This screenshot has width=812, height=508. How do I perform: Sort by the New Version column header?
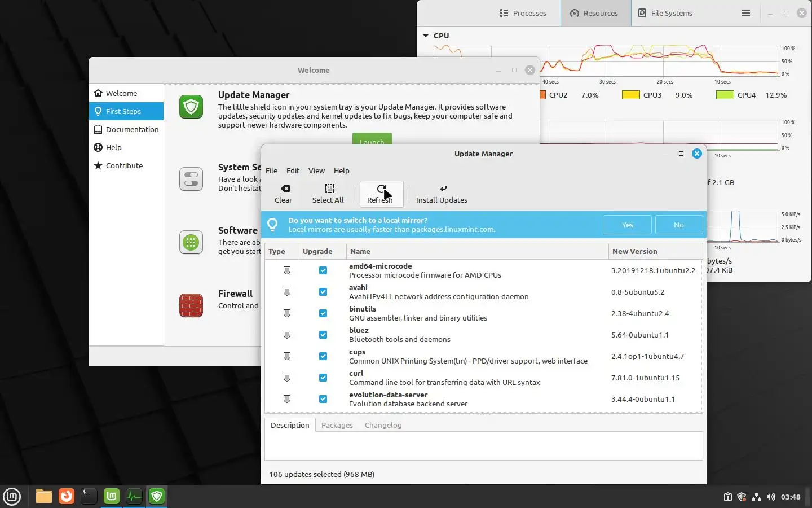[x=656, y=251]
